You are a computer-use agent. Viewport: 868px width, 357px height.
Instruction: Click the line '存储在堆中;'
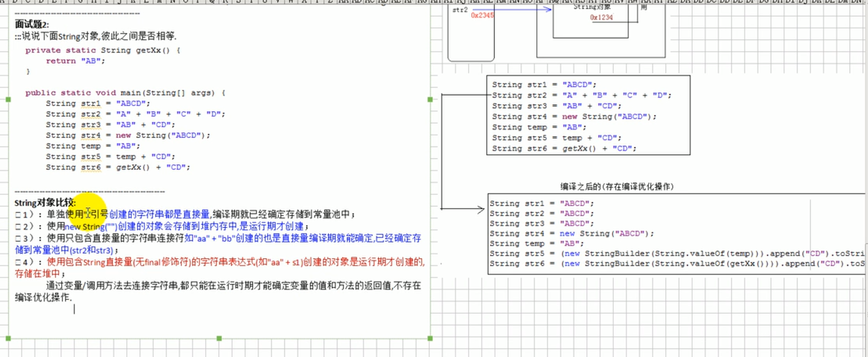pos(40,274)
